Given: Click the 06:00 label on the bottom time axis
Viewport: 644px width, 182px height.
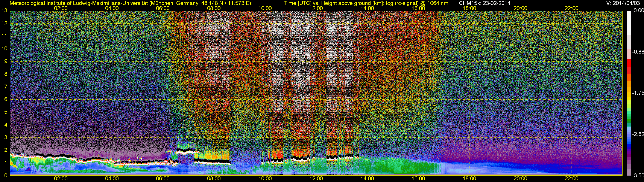Looking at the screenshot, I should pyautogui.click(x=163, y=179).
